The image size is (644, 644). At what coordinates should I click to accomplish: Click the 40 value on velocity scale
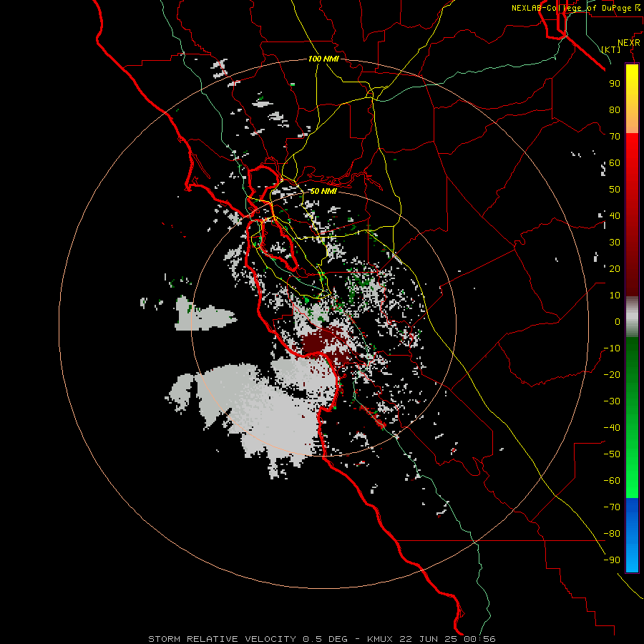(x=615, y=216)
